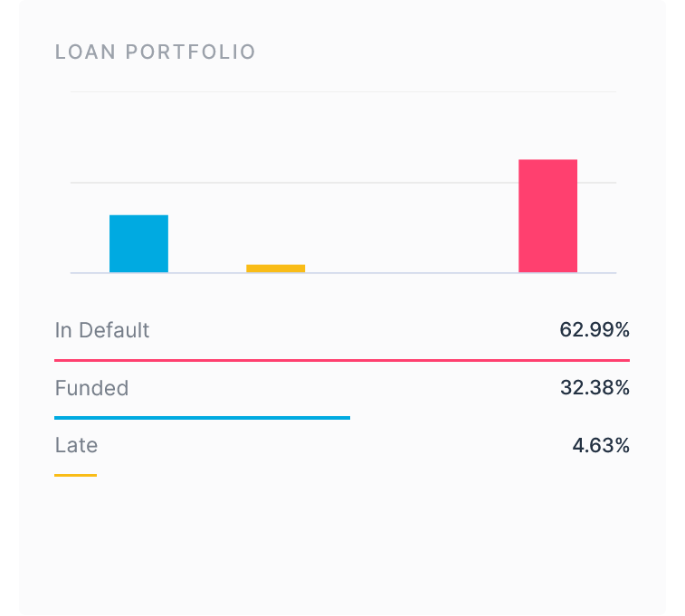Click the chart space above the blue bar
This screenshot has width=685, height=616.
138,154
